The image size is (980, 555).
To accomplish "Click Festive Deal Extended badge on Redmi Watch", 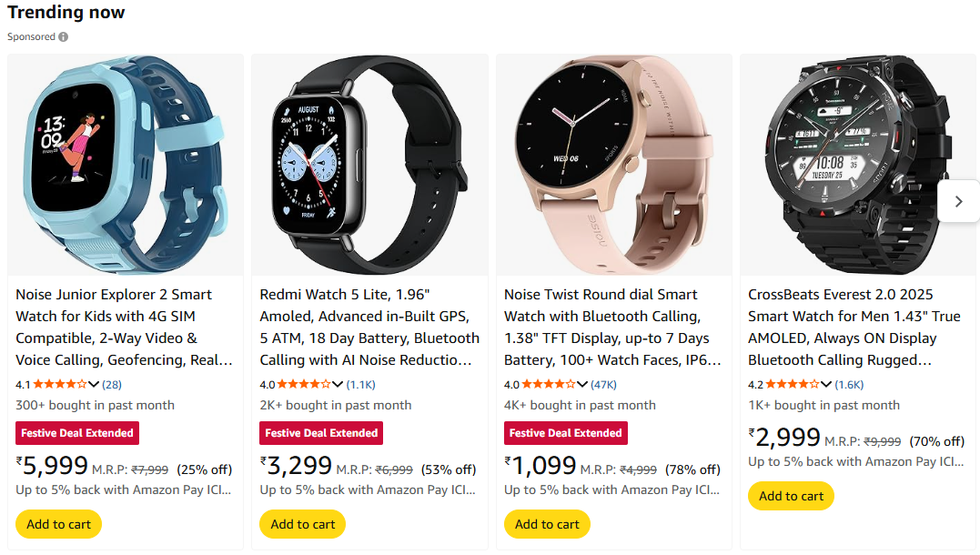I will coord(321,433).
